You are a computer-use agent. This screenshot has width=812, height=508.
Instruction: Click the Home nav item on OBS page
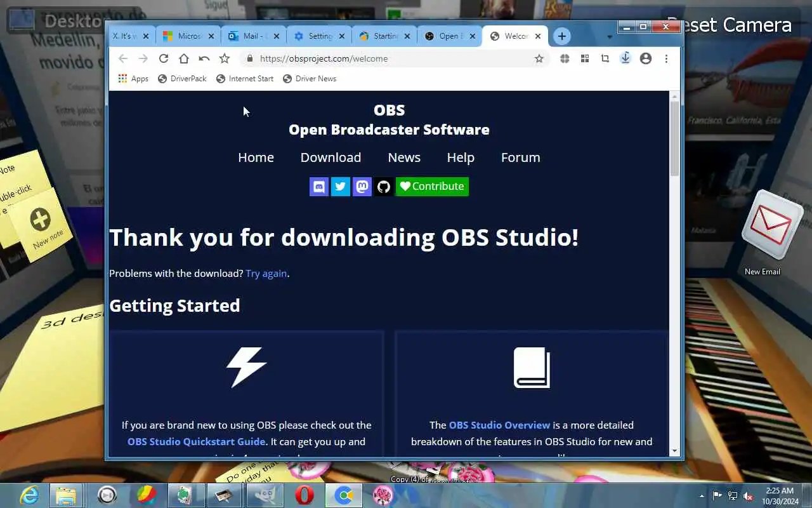pyautogui.click(x=256, y=157)
